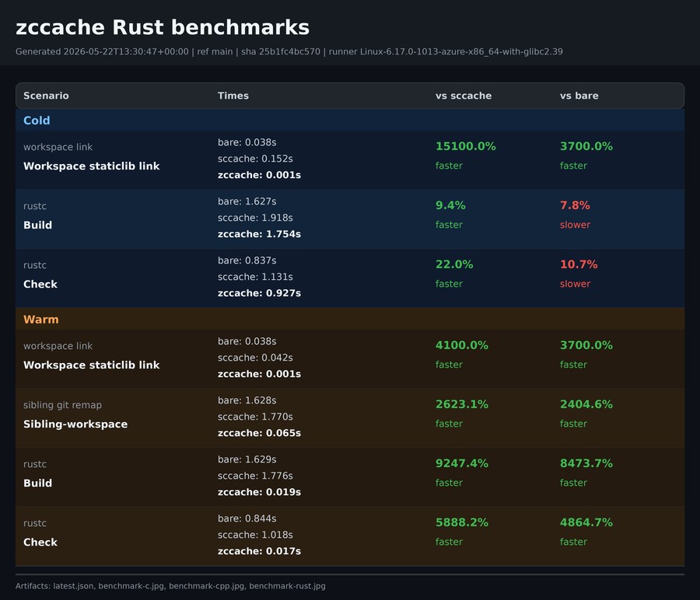Image resolution: width=700 pixels, height=600 pixels.
Task: Click "slower" under the 10.7% value
Action: [x=575, y=284]
